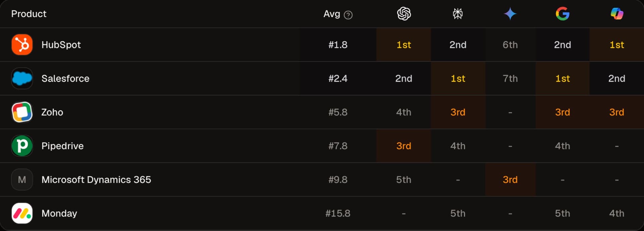
Task: Click the HubSpot logo icon
Action: (x=22, y=45)
